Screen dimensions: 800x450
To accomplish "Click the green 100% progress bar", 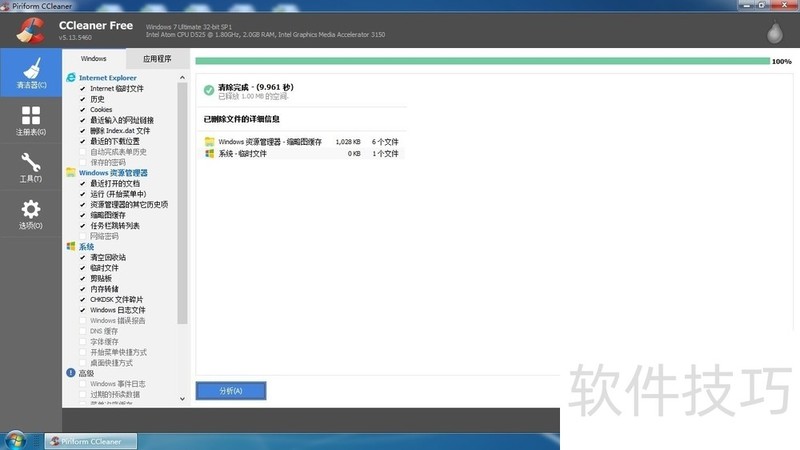I will coord(483,61).
